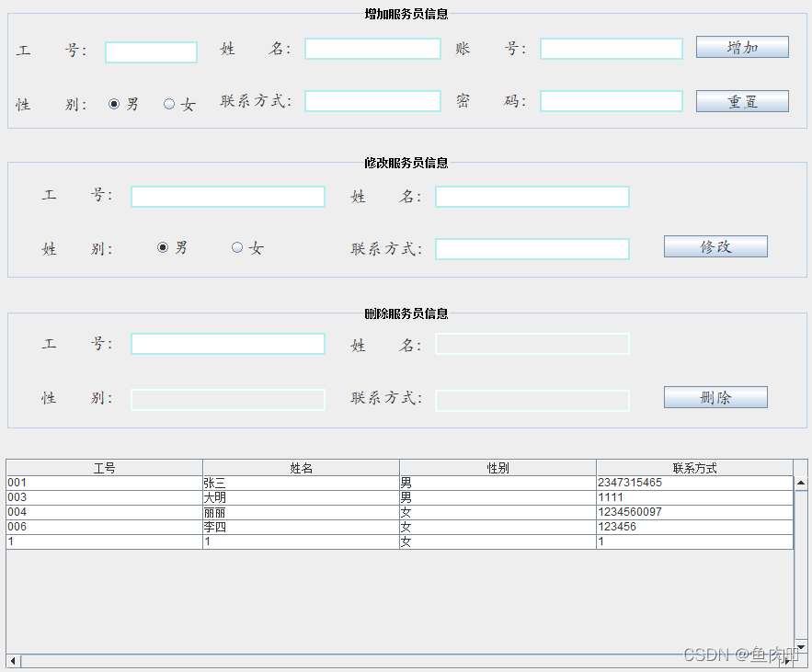Select table cell 李四
812x672 pixels.
click(301, 527)
